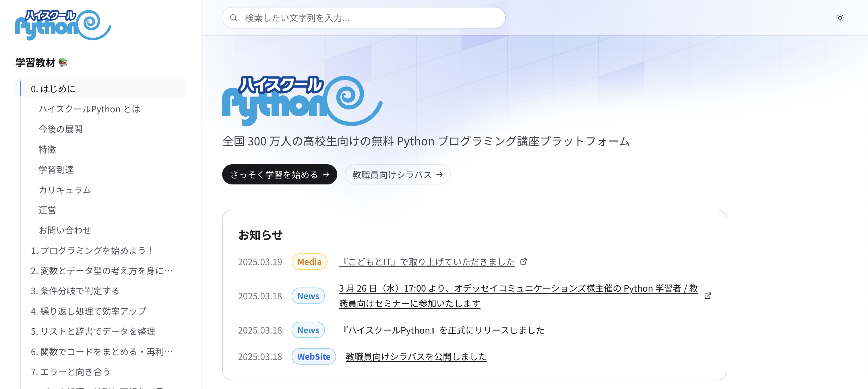
Task: Open chapter 3. 条件分岐で判定する
Action: point(75,291)
